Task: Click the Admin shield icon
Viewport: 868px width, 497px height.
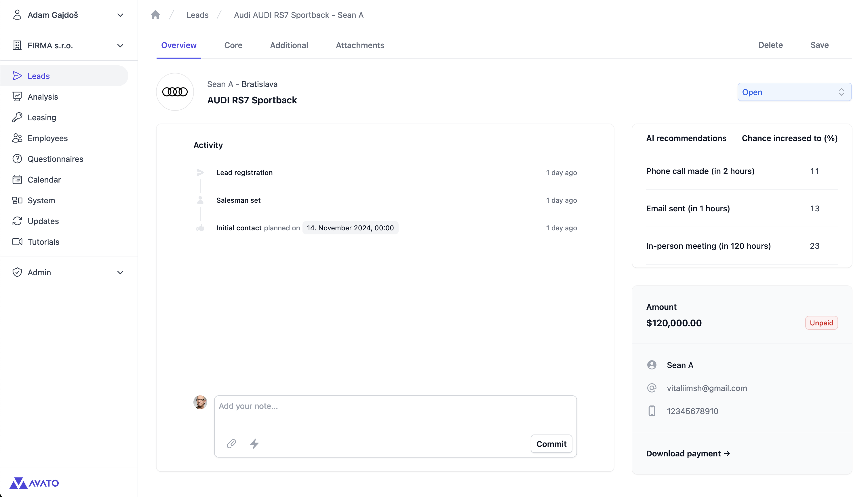Action: point(17,272)
